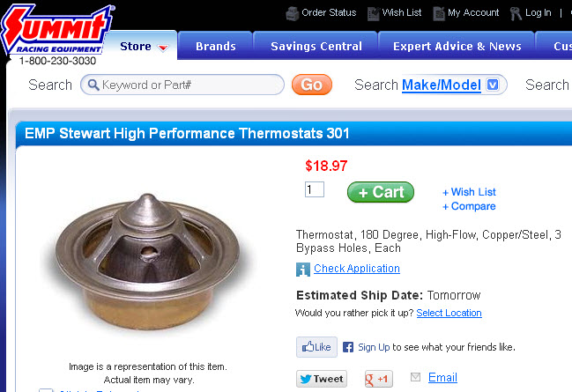Viewport: 572px width, 392px height.
Task: Share with Google +1 button
Action: click(378, 379)
